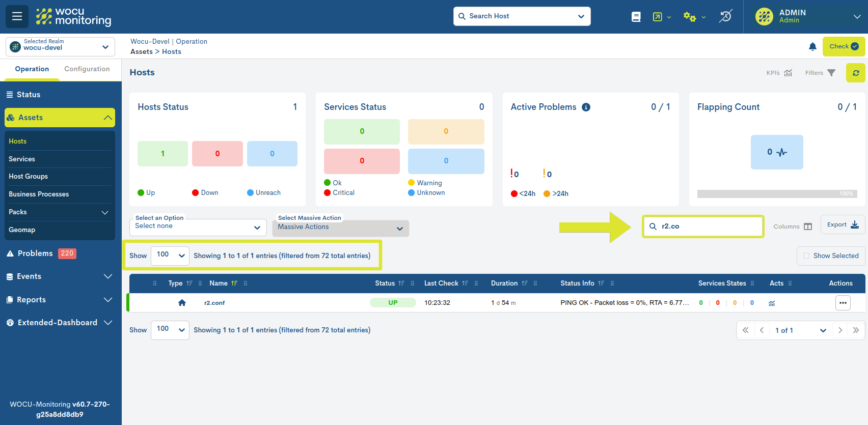The height and width of the screenshot is (425, 868).
Task: Show the KPIs chart panel
Action: click(779, 73)
